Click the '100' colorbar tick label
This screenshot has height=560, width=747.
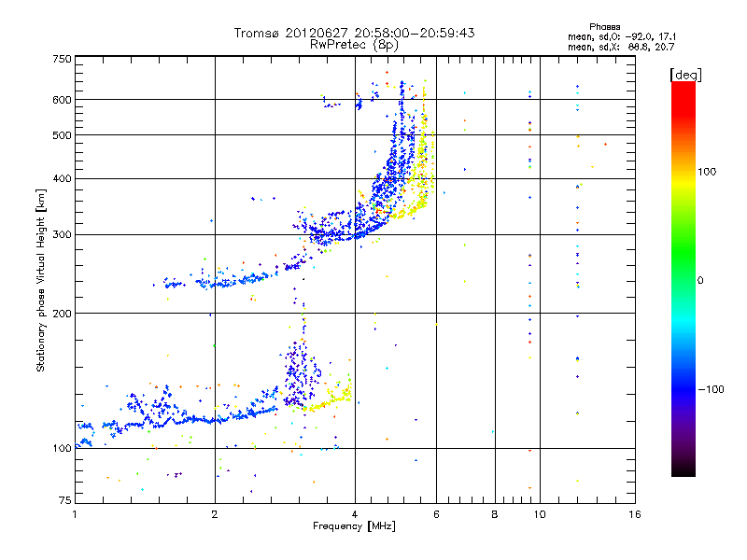tap(707, 172)
